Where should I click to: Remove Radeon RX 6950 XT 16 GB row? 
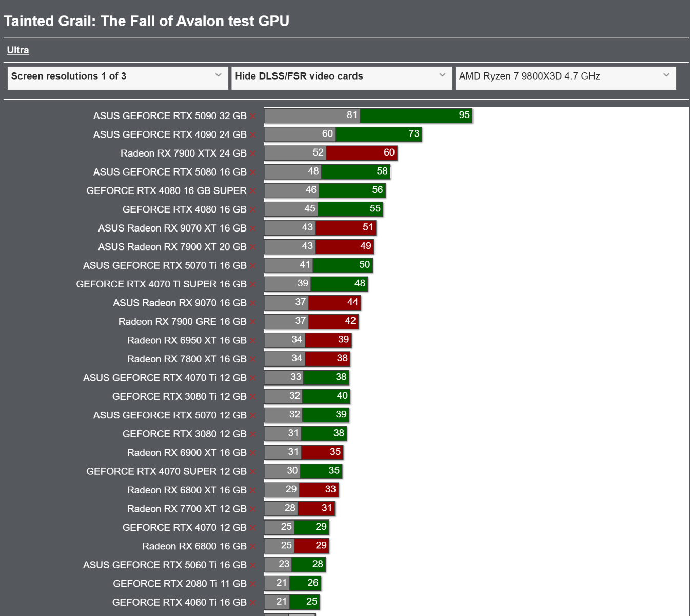253,341
